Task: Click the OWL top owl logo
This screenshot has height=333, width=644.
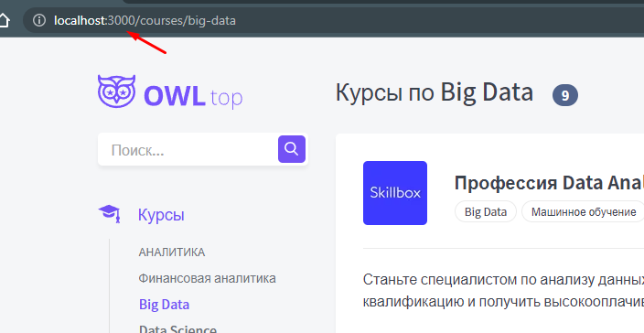Action: click(x=117, y=91)
